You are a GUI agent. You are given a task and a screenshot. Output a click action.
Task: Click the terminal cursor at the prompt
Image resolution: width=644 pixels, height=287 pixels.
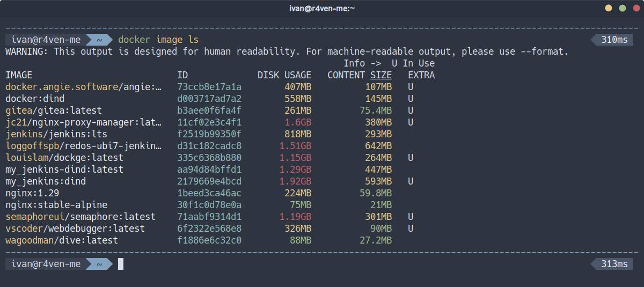(121, 264)
